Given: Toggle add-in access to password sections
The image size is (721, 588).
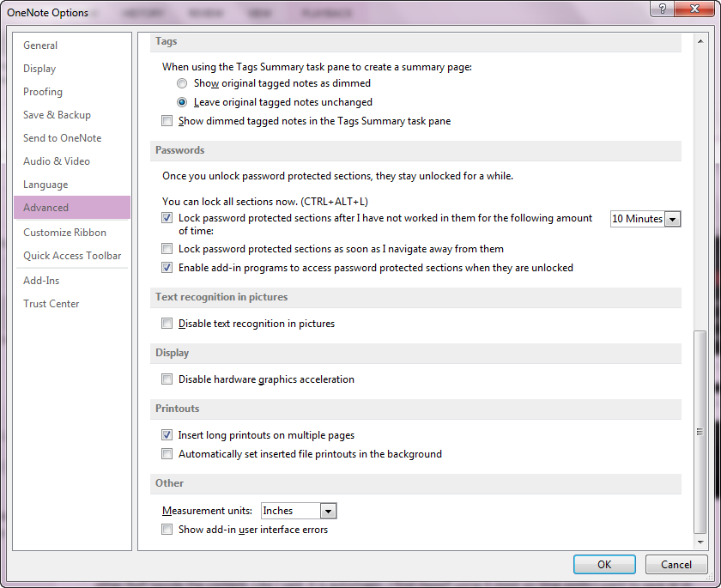Looking at the screenshot, I should pos(167,268).
